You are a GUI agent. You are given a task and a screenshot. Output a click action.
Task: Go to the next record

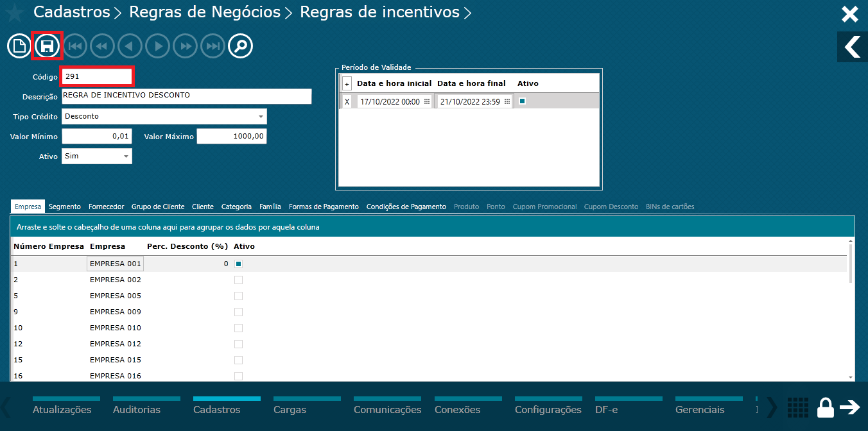(158, 46)
